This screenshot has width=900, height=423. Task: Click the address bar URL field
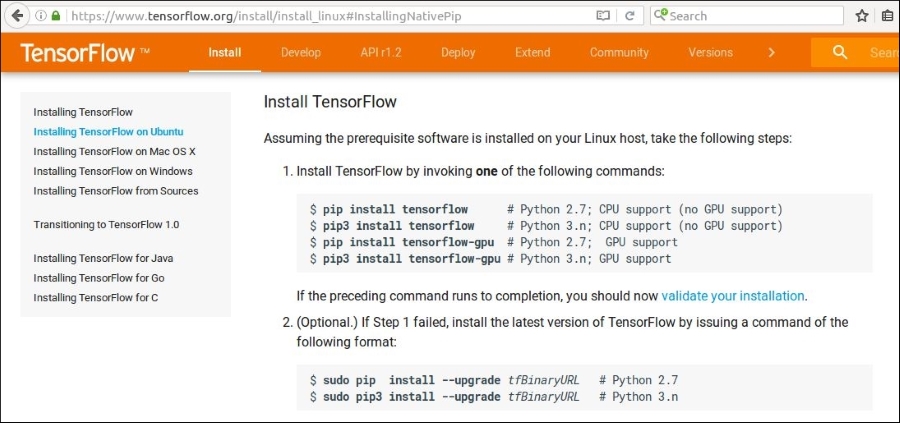click(x=327, y=16)
